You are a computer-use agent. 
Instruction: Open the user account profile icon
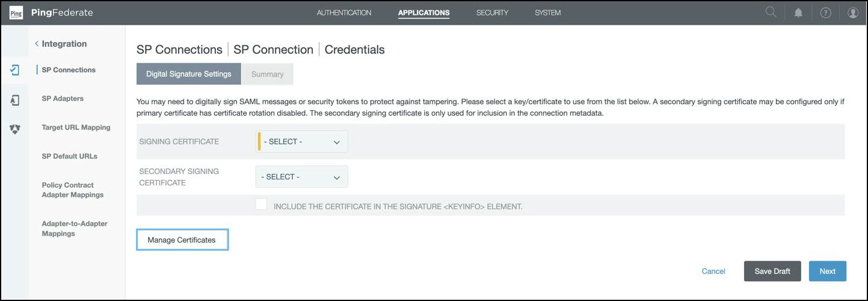(852, 13)
